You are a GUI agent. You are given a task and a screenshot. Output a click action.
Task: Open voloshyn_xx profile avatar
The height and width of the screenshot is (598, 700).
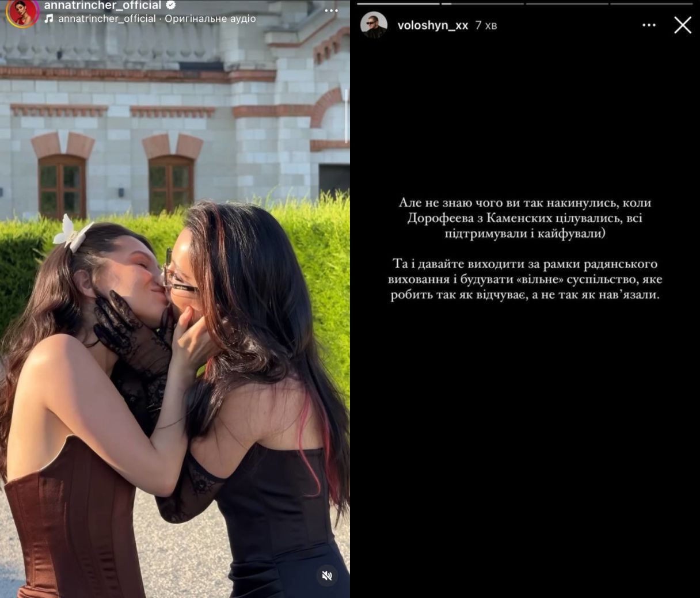[x=374, y=25]
